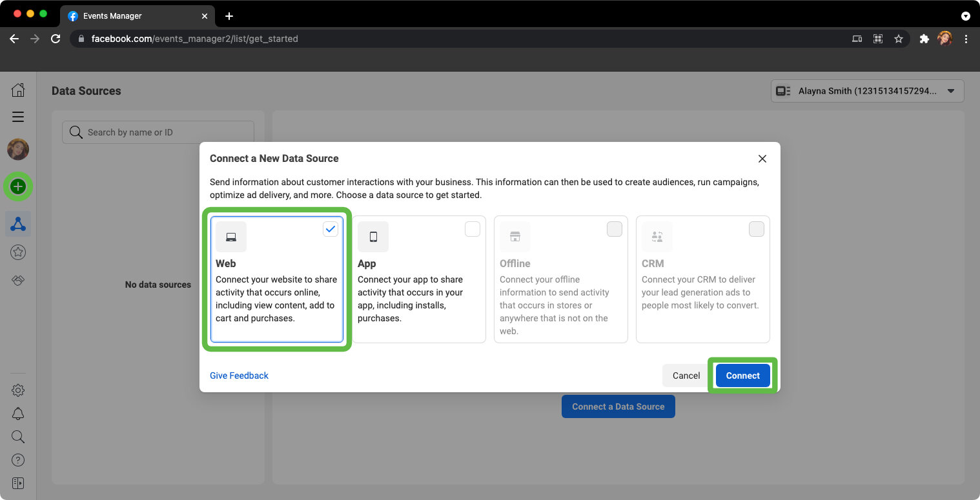Click the Give Feedback link
The width and height of the screenshot is (980, 500).
pyautogui.click(x=239, y=375)
